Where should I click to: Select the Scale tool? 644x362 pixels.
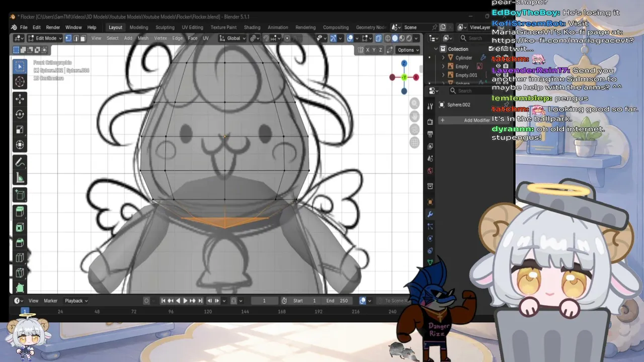pos(20,130)
